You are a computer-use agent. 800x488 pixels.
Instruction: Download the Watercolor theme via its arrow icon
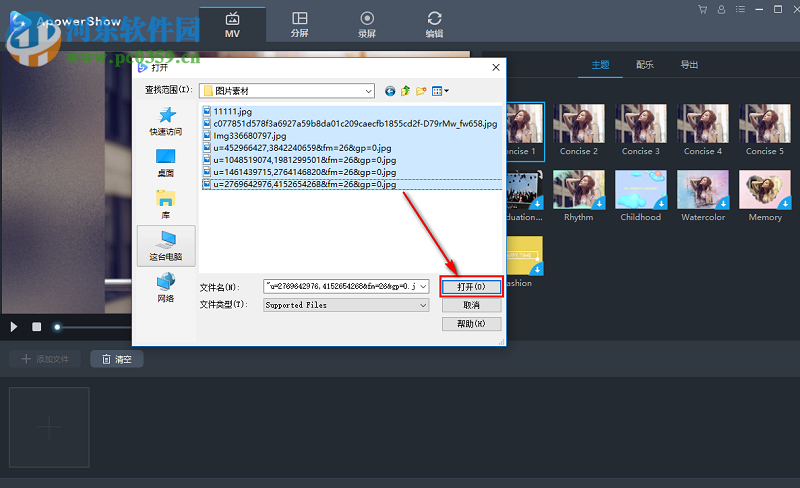coord(723,204)
